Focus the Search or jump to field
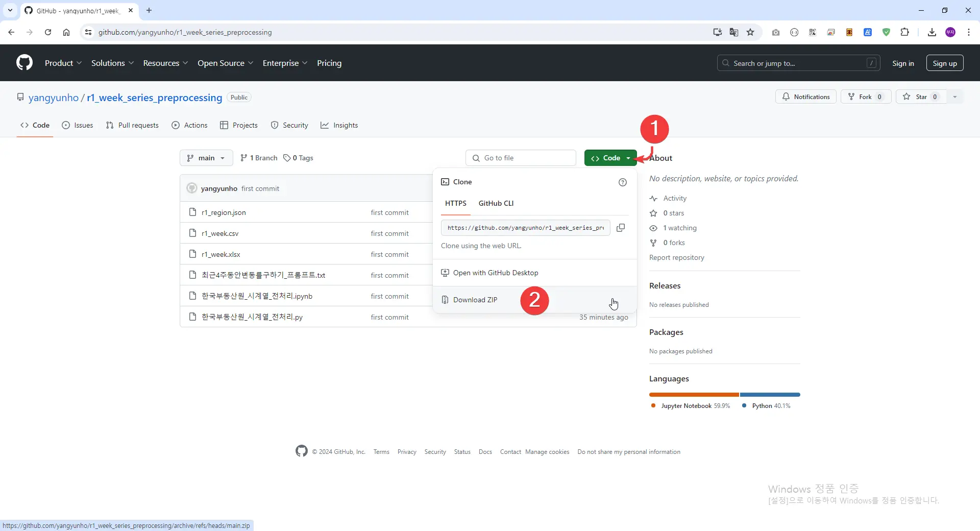Image resolution: width=980 pixels, height=531 pixels. tap(799, 63)
